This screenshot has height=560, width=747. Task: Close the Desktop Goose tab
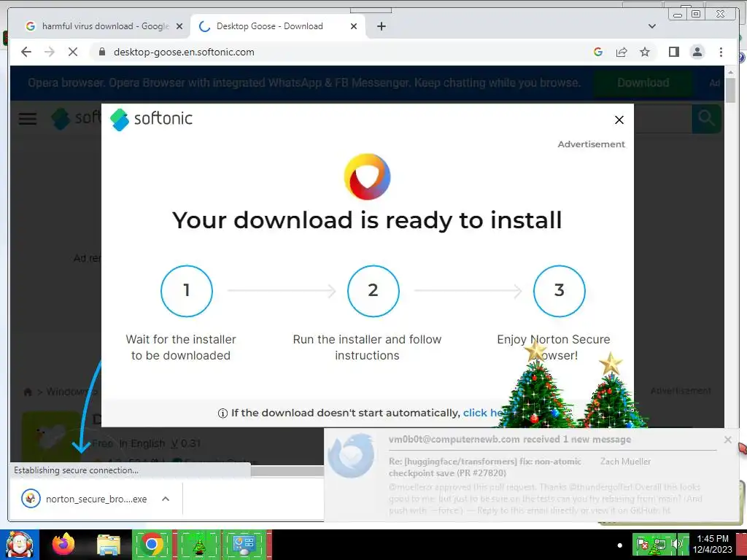354,26
